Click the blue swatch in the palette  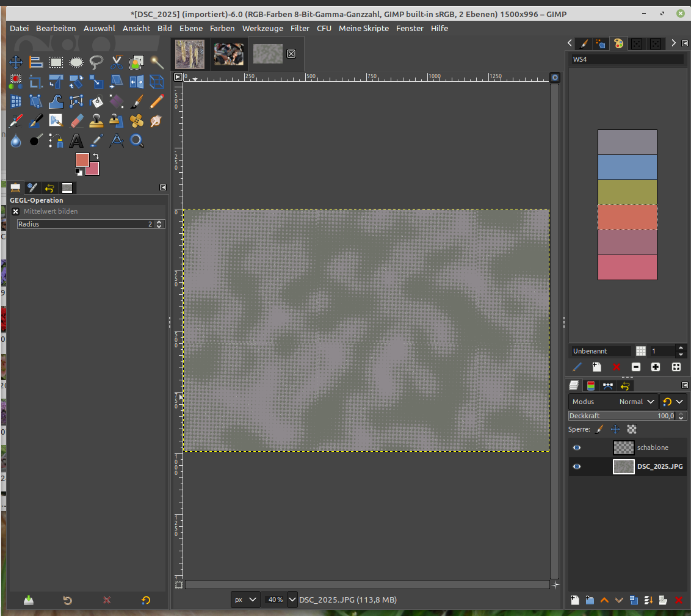click(627, 167)
